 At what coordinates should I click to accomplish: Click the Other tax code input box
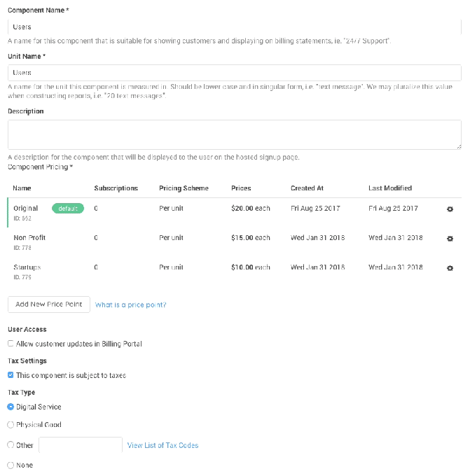(81, 445)
